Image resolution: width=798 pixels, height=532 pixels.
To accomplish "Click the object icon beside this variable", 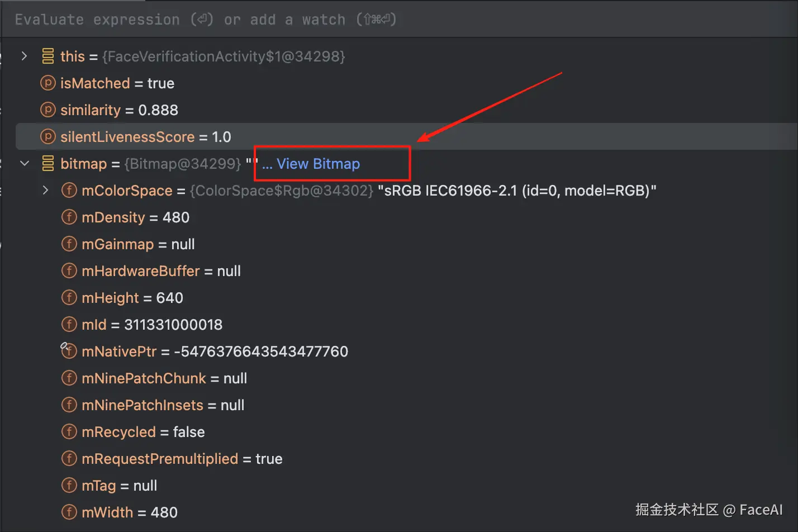I will (x=48, y=56).
